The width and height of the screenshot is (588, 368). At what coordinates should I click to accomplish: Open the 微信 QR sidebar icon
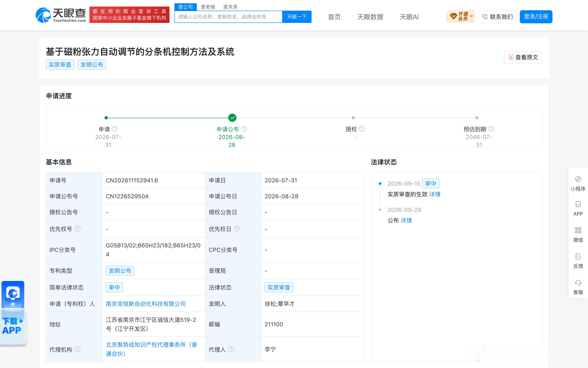(578, 235)
